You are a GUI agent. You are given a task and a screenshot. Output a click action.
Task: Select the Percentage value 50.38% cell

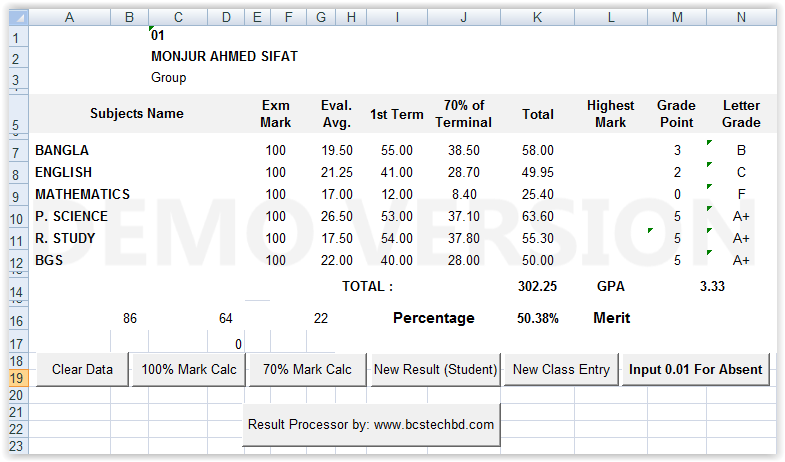click(537, 318)
